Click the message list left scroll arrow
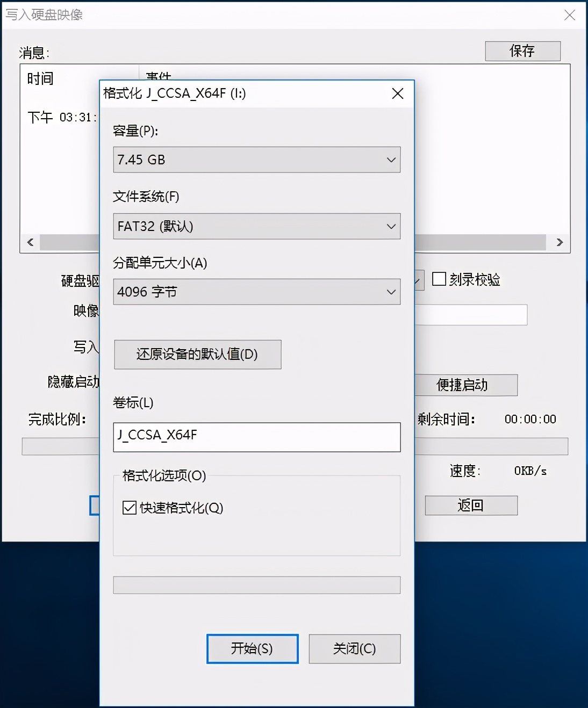This screenshot has width=588, height=708. [31, 242]
